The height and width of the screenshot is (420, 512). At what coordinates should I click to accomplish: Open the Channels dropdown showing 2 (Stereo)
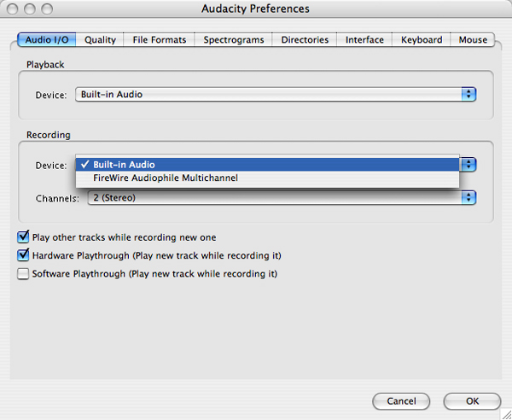click(x=282, y=198)
